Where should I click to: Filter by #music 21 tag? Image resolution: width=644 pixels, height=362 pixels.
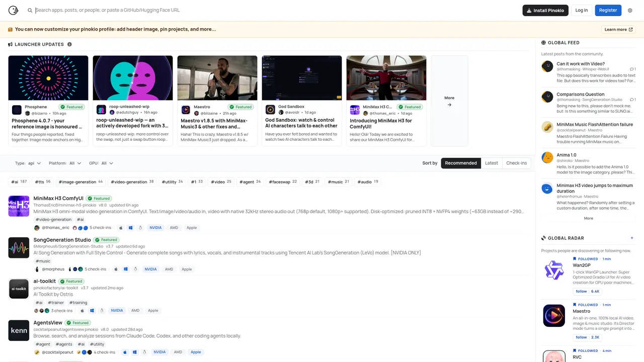338,182
